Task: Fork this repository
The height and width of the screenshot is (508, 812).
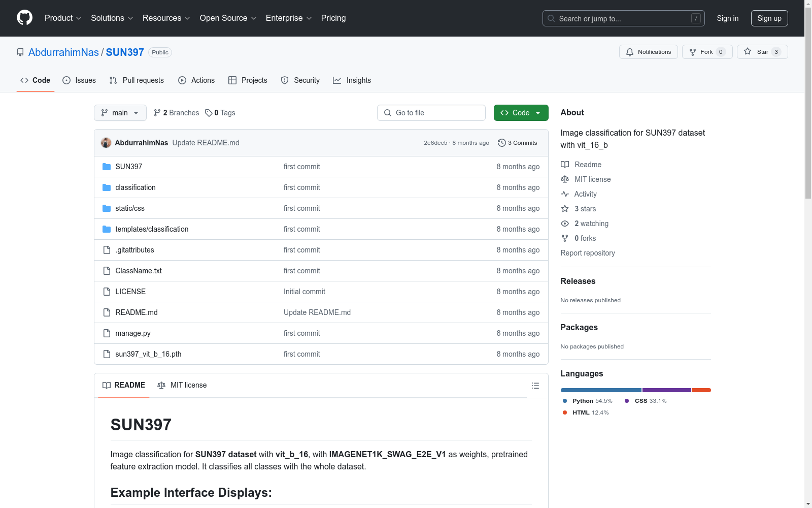Action: (707, 52)
